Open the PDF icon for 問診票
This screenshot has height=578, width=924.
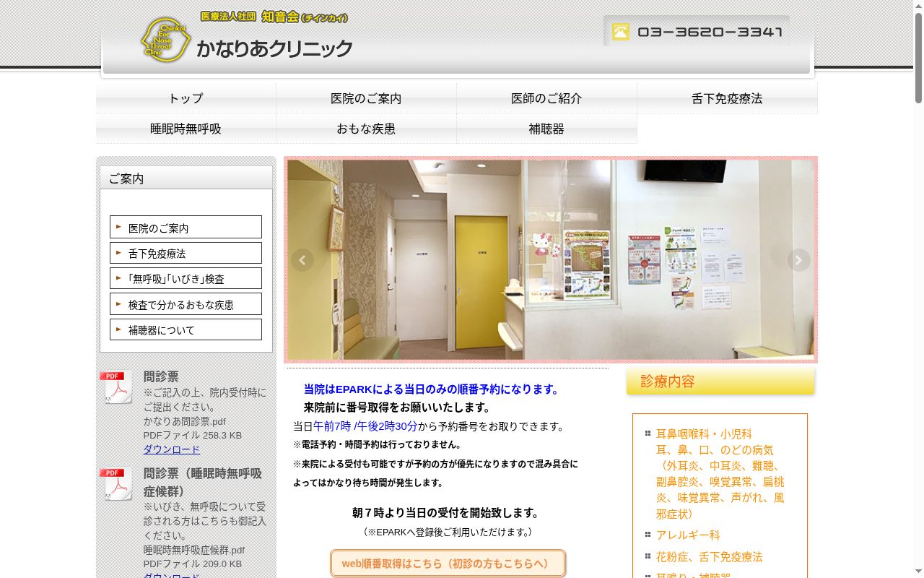click(115, 387)
